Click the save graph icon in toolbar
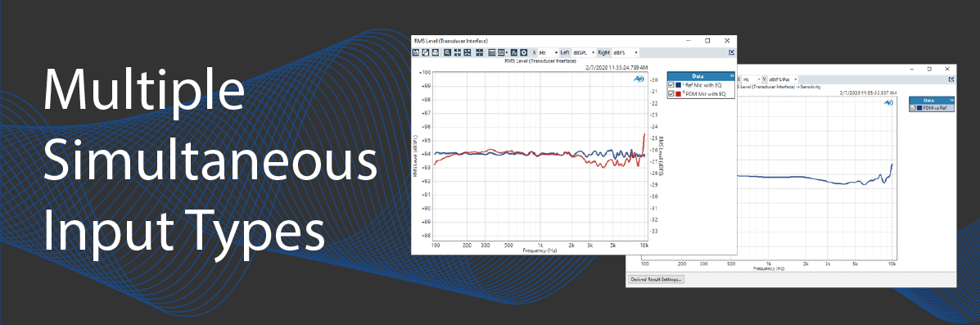This screenshot has height=325, width=980. click(416, 52)
